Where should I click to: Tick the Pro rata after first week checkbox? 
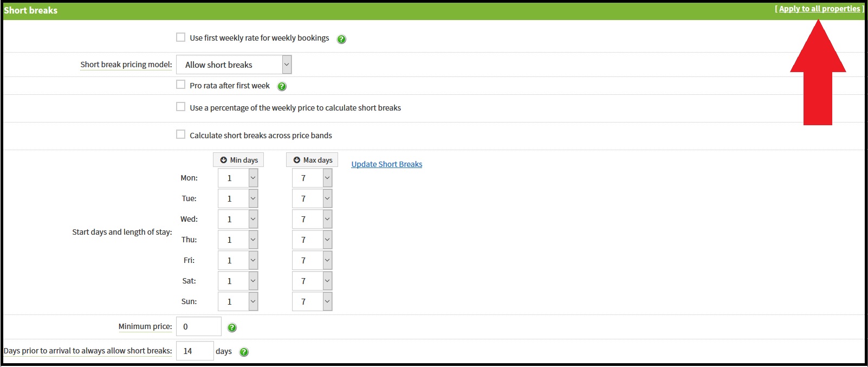click(181, 85)
